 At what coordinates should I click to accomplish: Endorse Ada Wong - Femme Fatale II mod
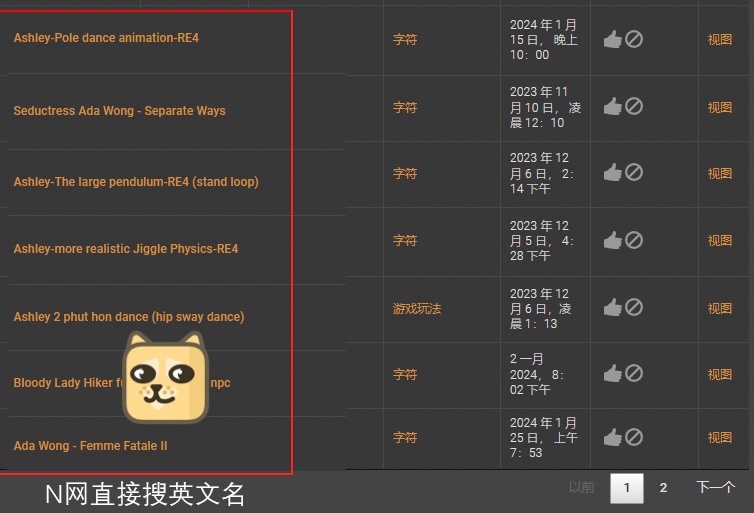613,437
